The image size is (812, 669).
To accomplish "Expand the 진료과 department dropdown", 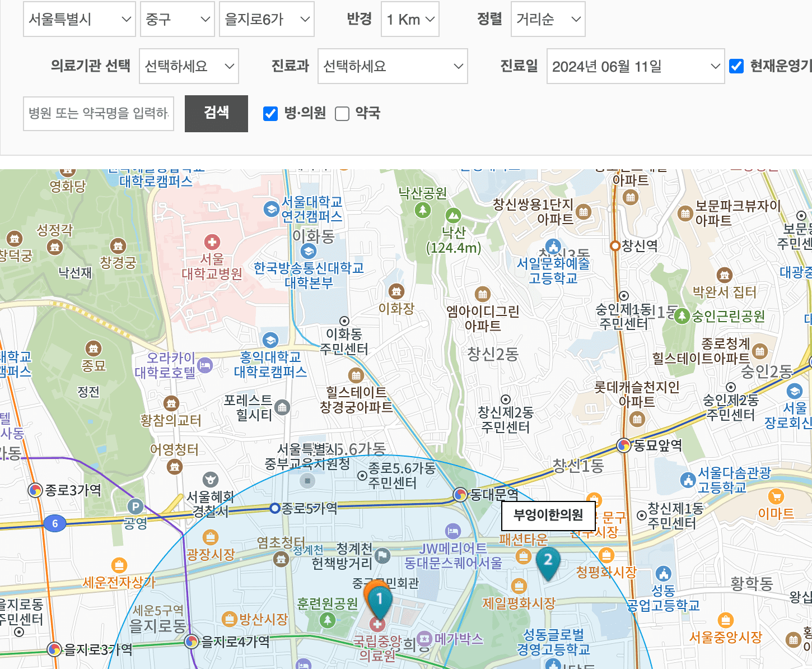I will [x=393, y=66].
